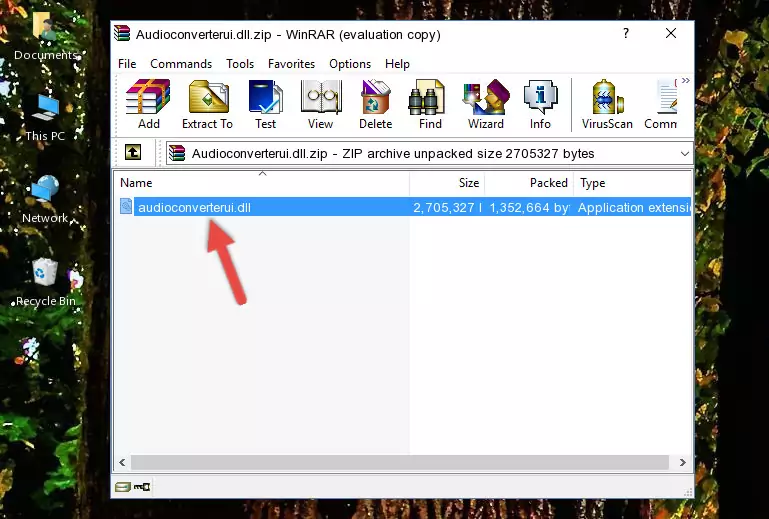
Task: Sort list by Packed column
Action: pyautogui.click(x=529, y=183)
